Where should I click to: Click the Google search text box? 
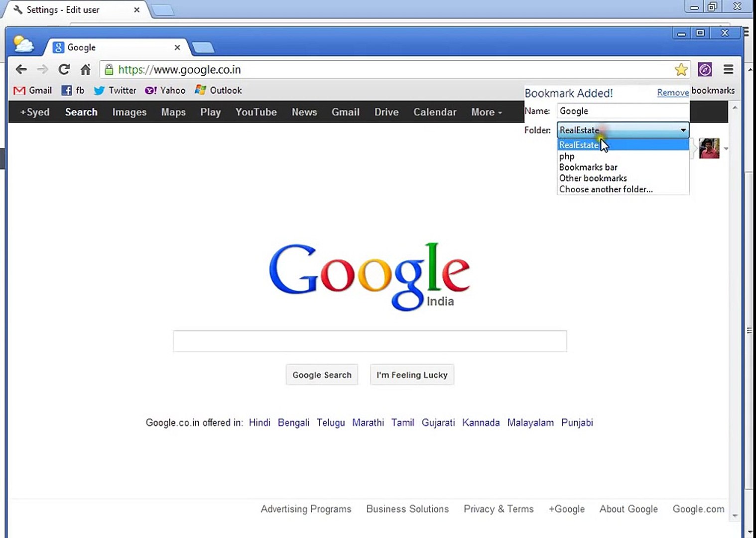[x=370, y=341]
